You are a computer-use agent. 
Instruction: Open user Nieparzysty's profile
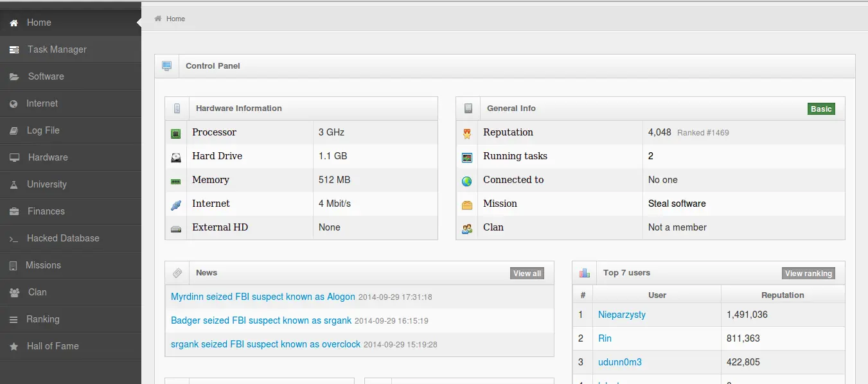coord(622,315)
